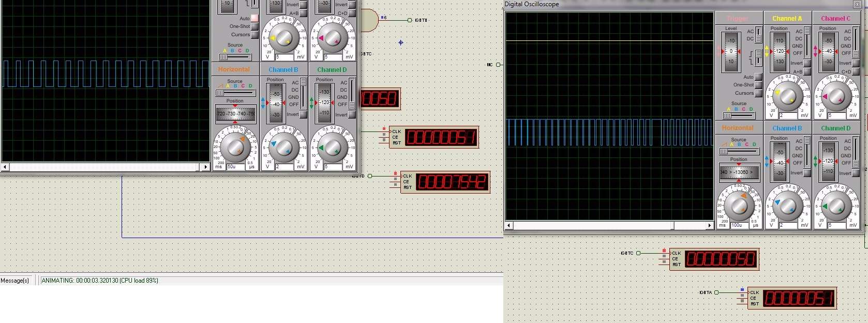Click left scroll arrow under left oscilloscope screen
The height and width of the screenshot is (323, 868).
tap(5, 167)
